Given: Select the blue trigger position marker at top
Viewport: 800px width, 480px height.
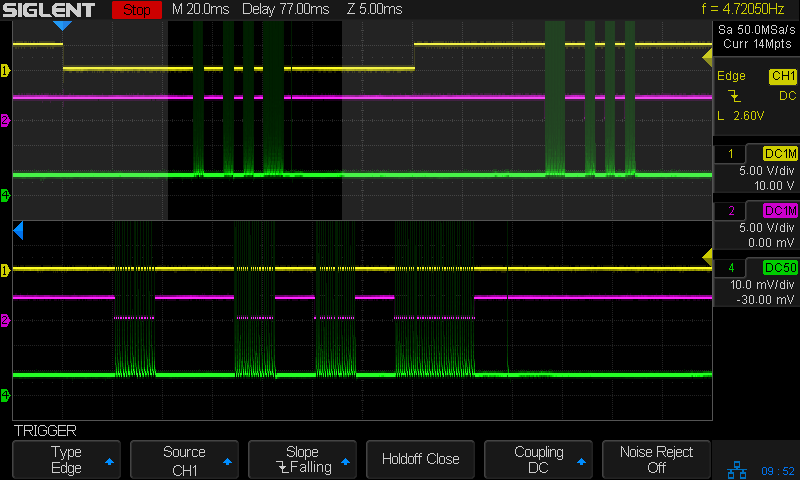Looking at the screenshot, I should (62, 26).
